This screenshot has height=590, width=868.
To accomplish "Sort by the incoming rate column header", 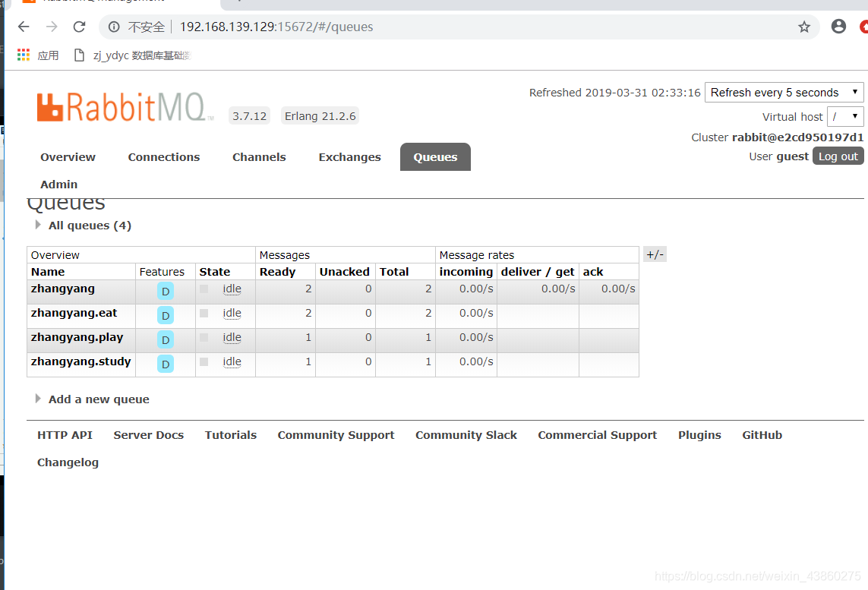I will [x=466, y=272].
